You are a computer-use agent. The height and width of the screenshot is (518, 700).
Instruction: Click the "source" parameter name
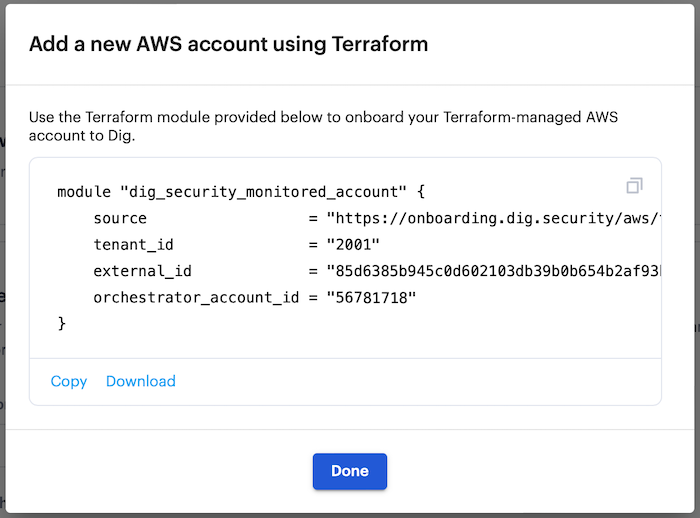click(120, 218)
